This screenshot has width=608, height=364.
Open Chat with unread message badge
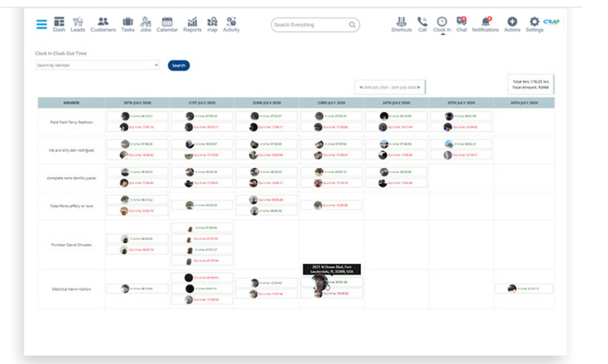[x=461, y=23]
